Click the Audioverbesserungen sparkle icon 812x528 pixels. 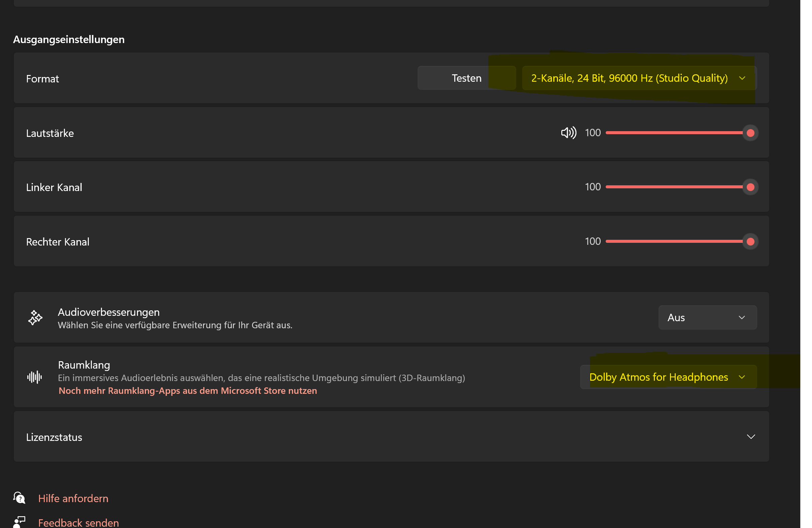click(x=35, y=317)
